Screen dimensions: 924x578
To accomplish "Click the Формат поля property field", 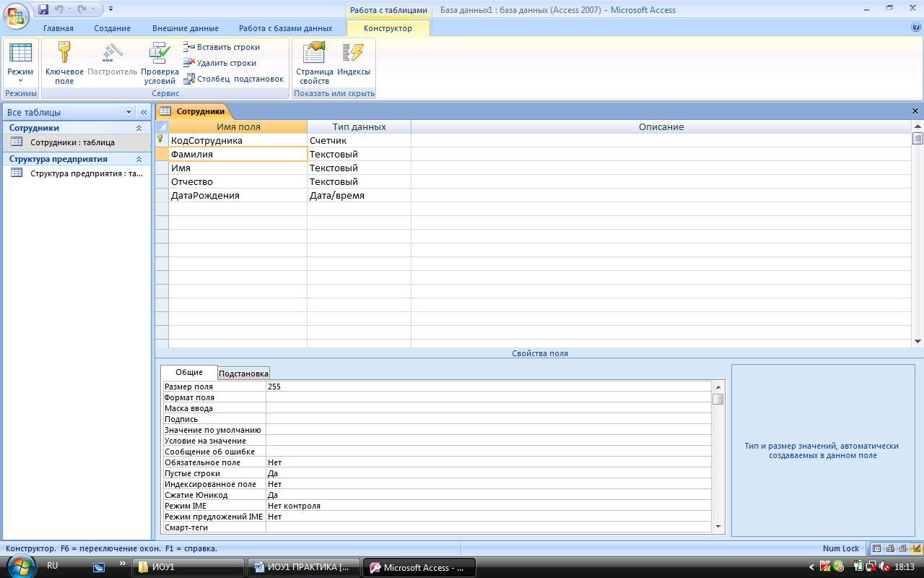I will point(489,397).
